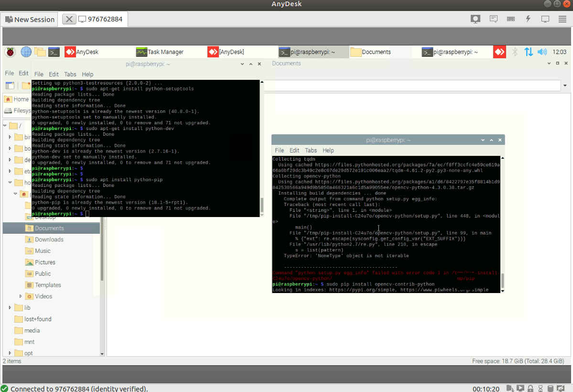Image resolution: width=573 pixels, height=392 pixels.
Task: Close the 976762884 session tab
Action: pyautogui.click(x=69, y=19)
